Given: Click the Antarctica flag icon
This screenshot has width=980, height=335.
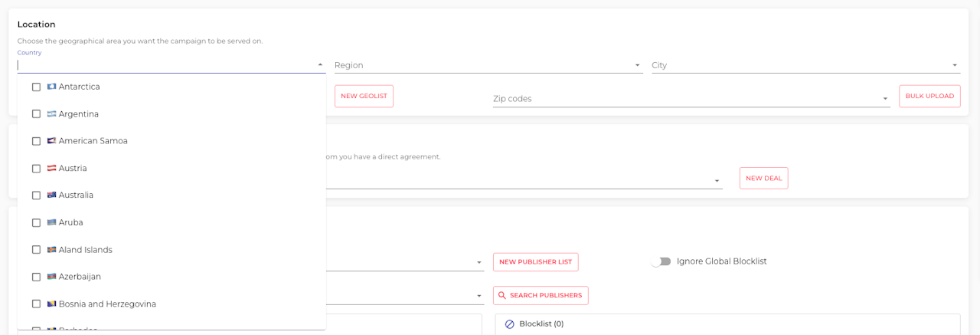Looking at the screenshot, I should pos(51,87).
